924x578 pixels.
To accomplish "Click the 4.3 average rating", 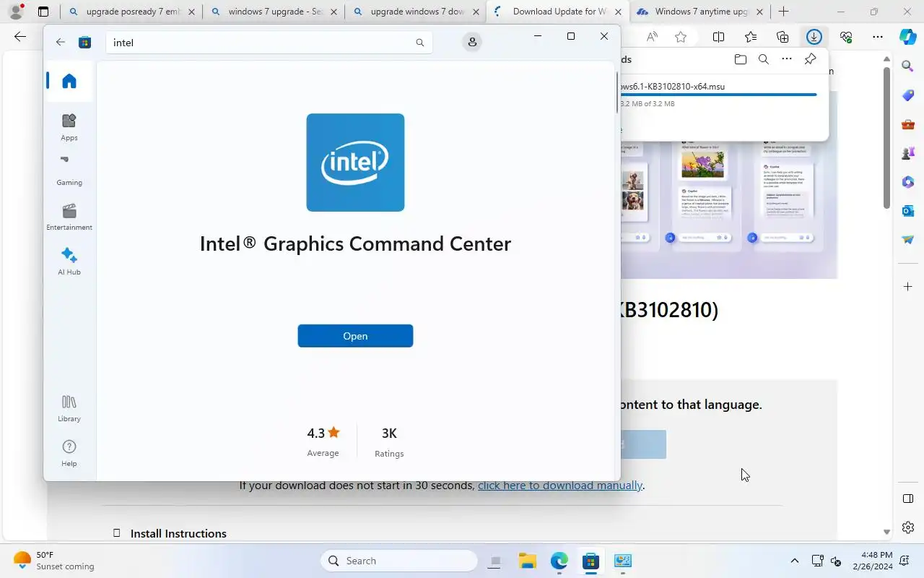I will tap(323, 441).
